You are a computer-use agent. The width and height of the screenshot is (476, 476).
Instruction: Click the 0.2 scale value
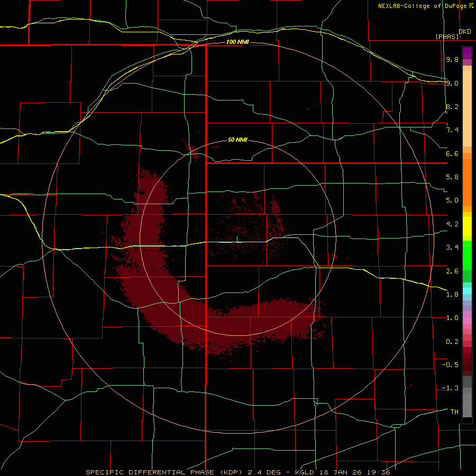tap(452, 342)
